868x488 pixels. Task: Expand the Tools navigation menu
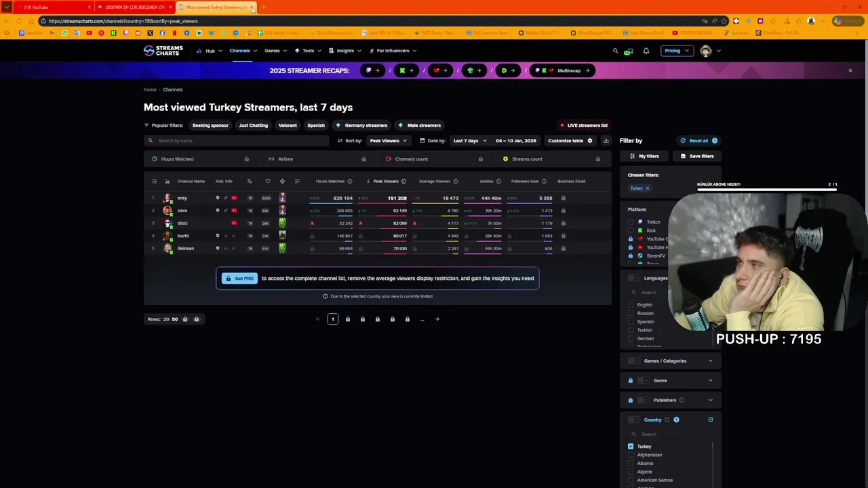(x=309, y=51)
